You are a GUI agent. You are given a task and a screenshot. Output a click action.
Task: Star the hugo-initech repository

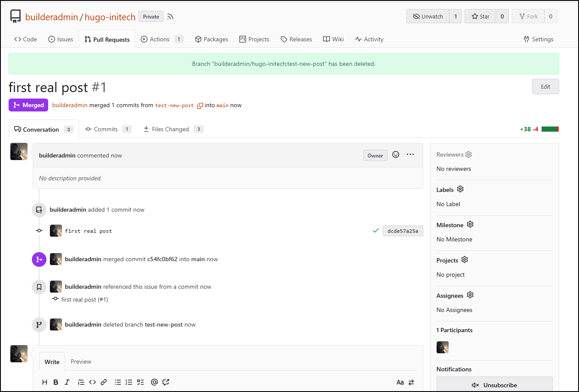(x=480, y=16)
